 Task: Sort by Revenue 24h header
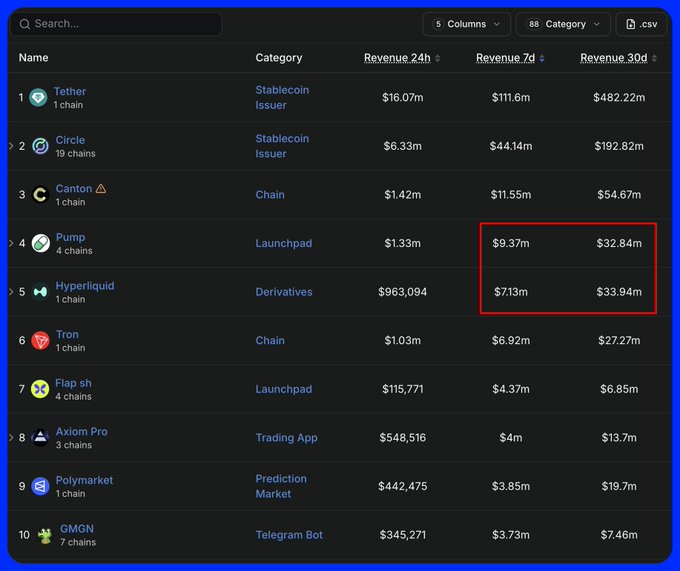(x=397, y=58)
